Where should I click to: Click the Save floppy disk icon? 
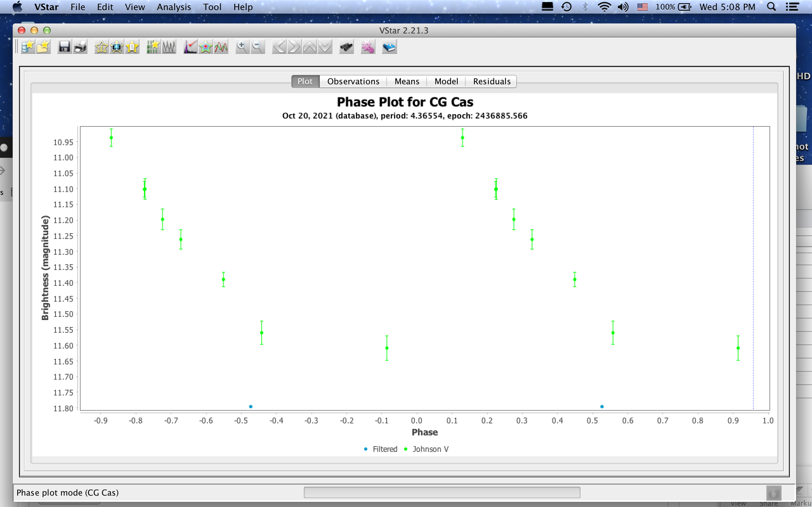tap(64, 47)
